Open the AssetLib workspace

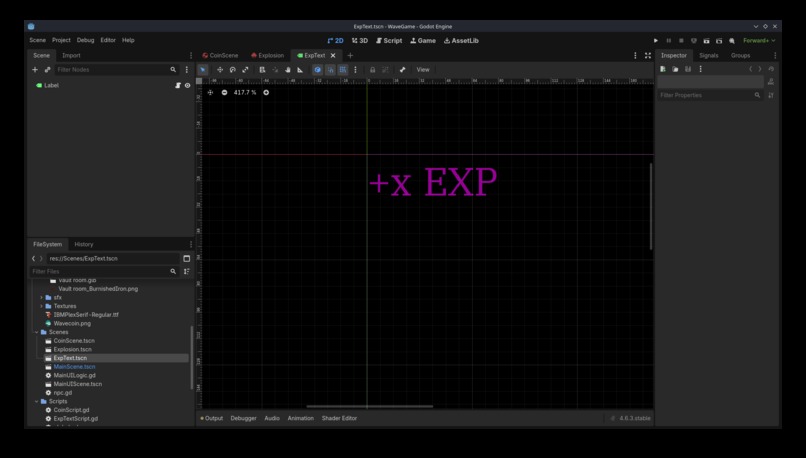(x=461, y=41)
